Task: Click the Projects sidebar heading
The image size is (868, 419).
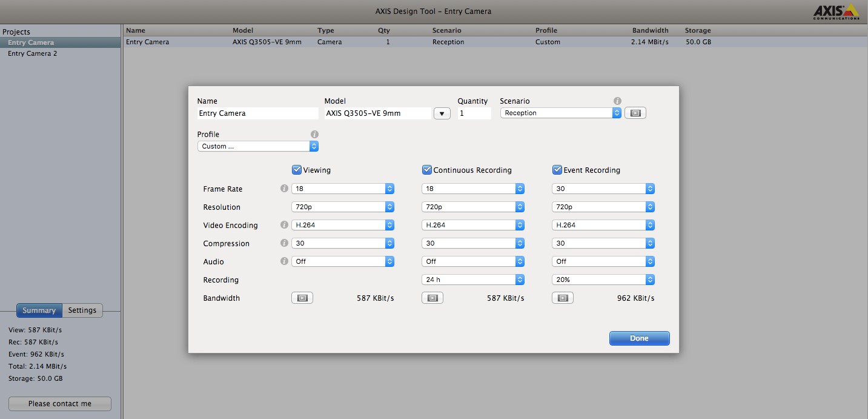Action: point(16,32)
